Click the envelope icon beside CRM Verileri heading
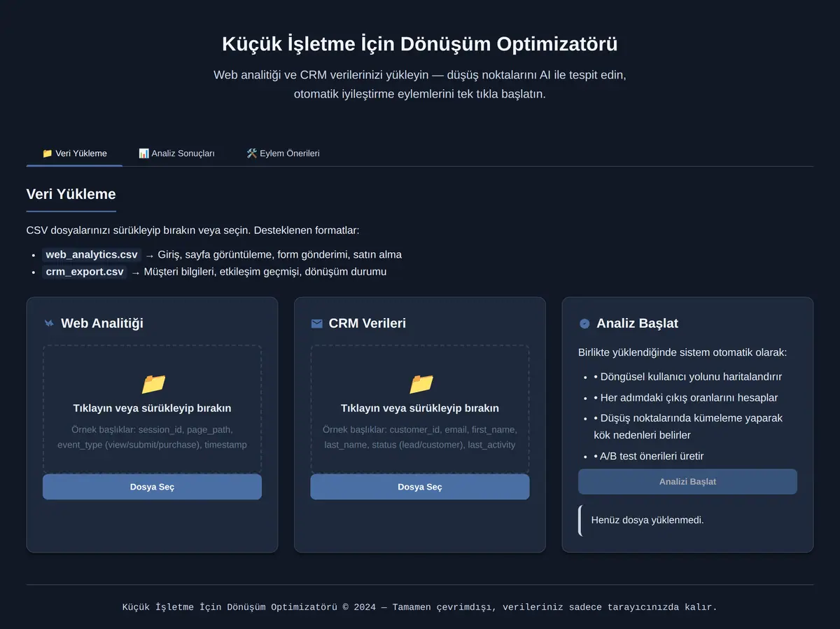This screenshot has height=629, width=840. click(x=316, y=324)
